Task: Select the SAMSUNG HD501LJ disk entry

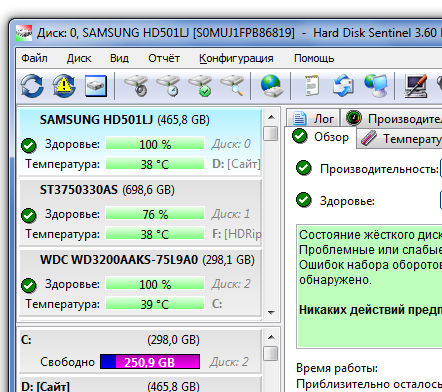Action: (x=140, y=142)
